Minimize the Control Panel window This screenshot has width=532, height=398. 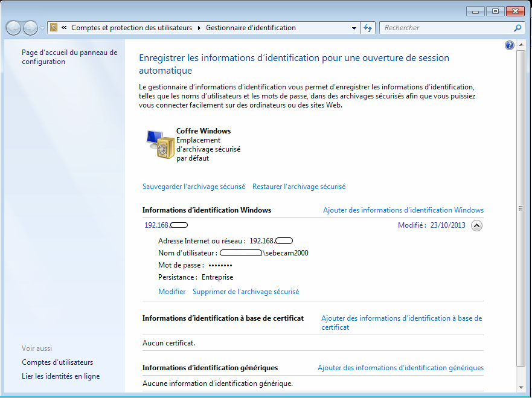[476, 11]
